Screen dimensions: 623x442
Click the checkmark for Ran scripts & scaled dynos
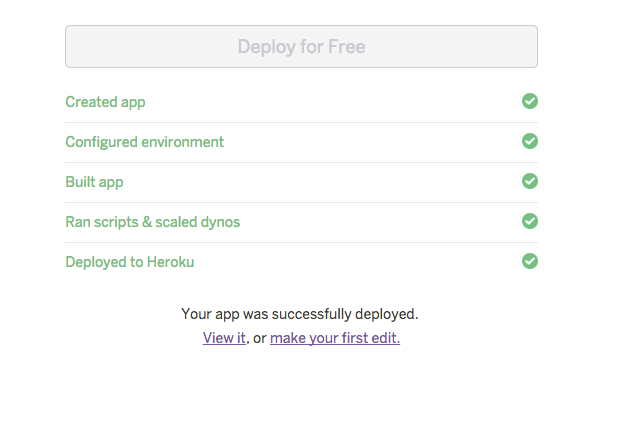pos(530,221)
